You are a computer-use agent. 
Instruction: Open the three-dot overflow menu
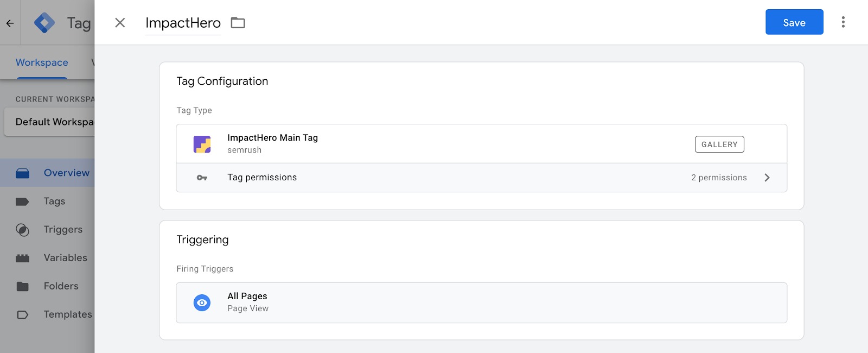843,22
